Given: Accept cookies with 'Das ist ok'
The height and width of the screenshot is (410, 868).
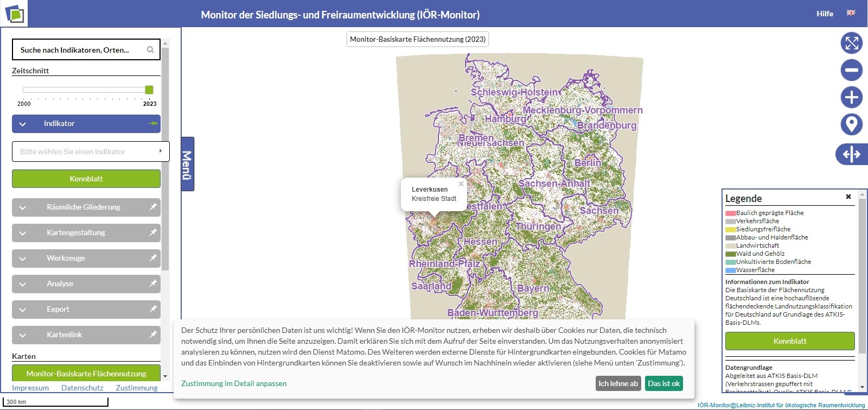Looking at the screenshot, I should pos(663,383).
